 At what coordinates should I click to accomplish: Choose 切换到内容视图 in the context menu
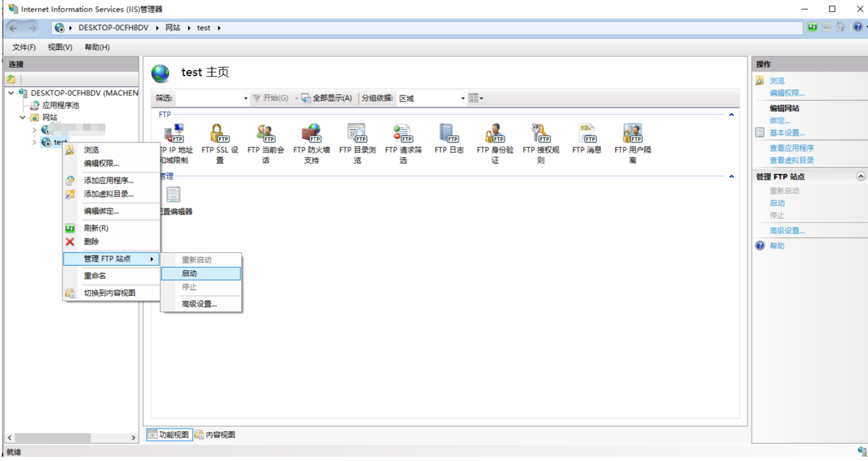(x=111, y=293)
